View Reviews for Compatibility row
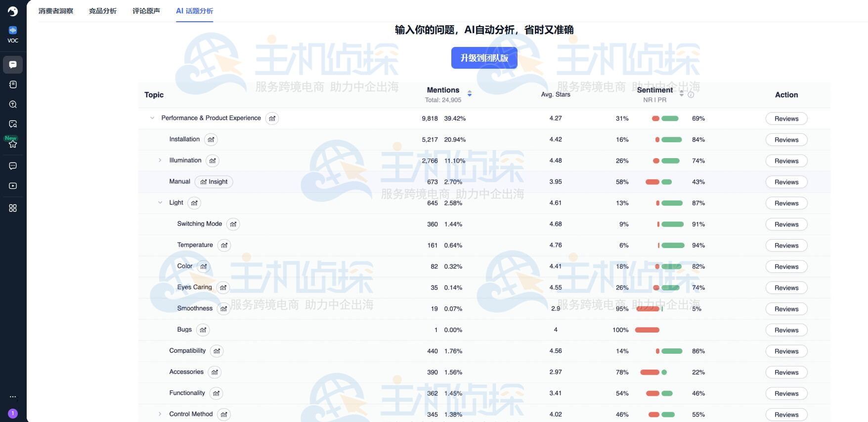The image size is (868, 422). coord(786,351)
